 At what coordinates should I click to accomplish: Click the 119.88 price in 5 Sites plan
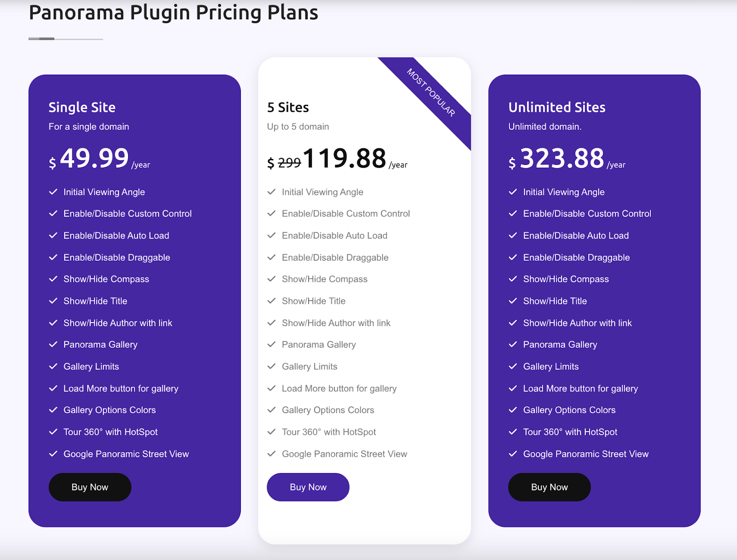coord(345,158)
